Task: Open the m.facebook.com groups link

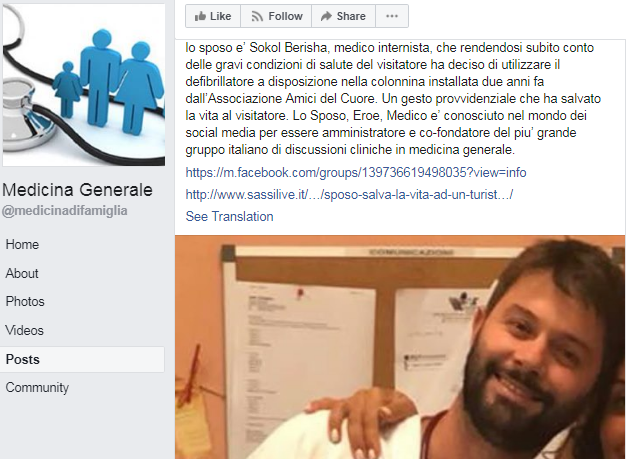Action: (x=356, y=172)
